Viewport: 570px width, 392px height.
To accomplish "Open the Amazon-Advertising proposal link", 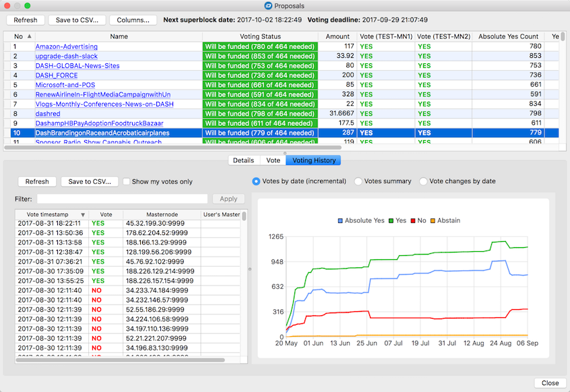I will (x=67, y=46).
